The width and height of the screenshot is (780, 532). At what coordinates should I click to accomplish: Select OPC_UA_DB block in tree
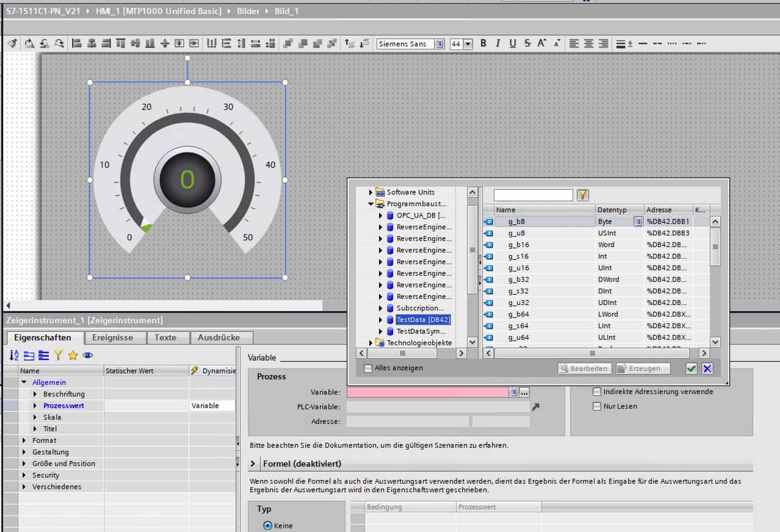click(x=421, y=215)
